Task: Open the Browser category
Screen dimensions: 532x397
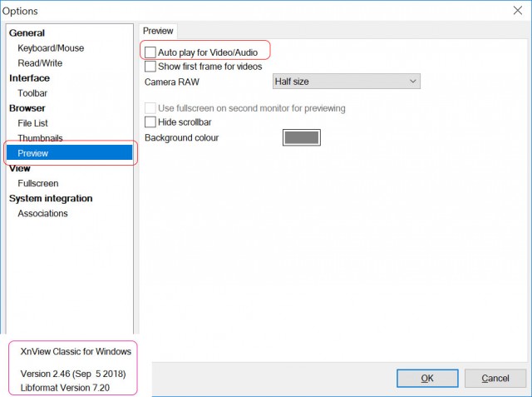Action: click(x=27, y=108)
